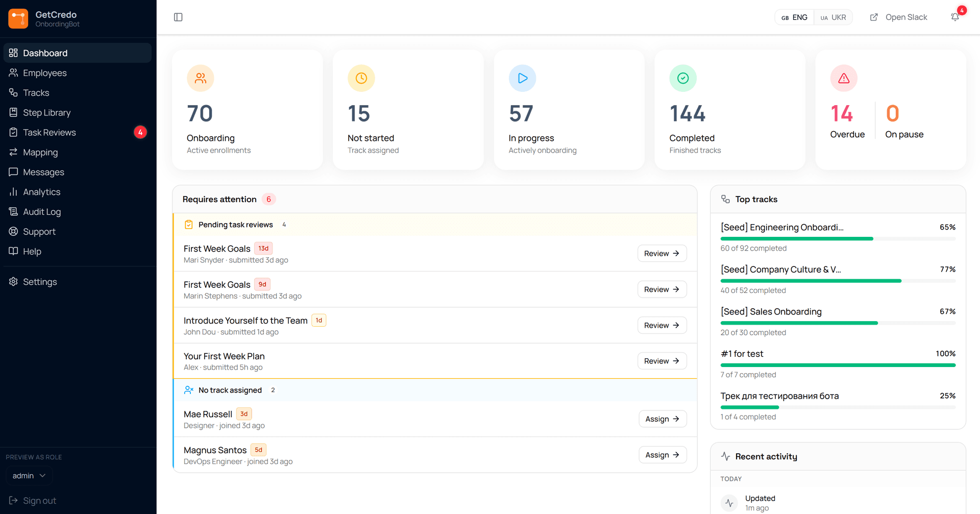This screenshot has width=980, height=514.
Task: Collapse No track assigned section
Action: pos(435,390)
